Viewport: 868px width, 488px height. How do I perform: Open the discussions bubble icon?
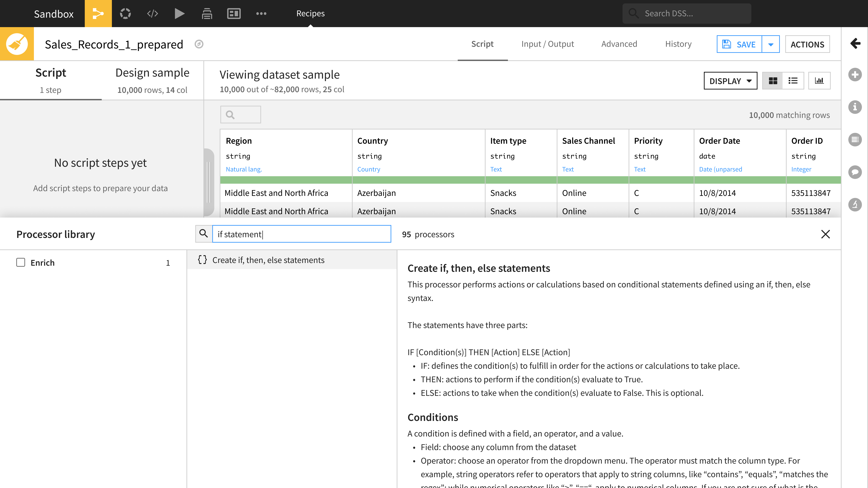click(x=855, y=172)
